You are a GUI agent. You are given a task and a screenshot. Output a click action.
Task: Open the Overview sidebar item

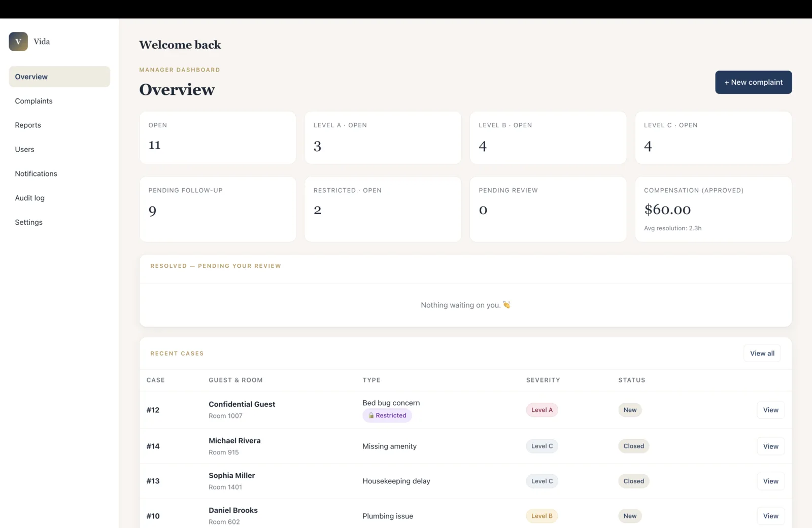tap(59, 77)
